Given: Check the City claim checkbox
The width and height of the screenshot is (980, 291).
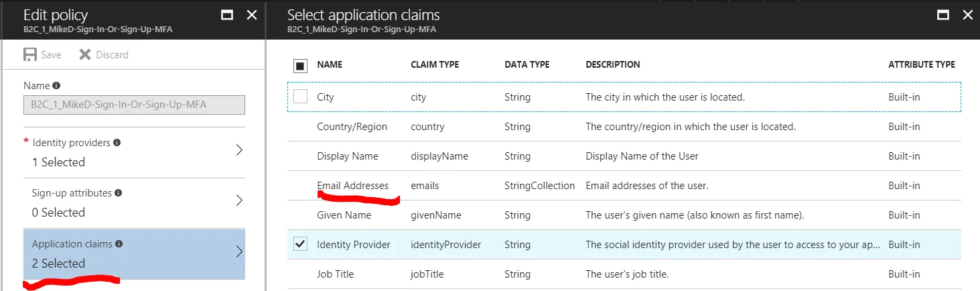Looking at the screenshot, I should pos(301,97).
